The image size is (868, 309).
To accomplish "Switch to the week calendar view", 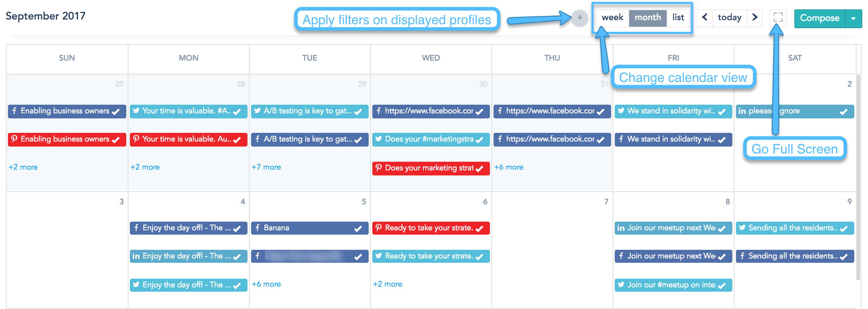I will point(612,17).
